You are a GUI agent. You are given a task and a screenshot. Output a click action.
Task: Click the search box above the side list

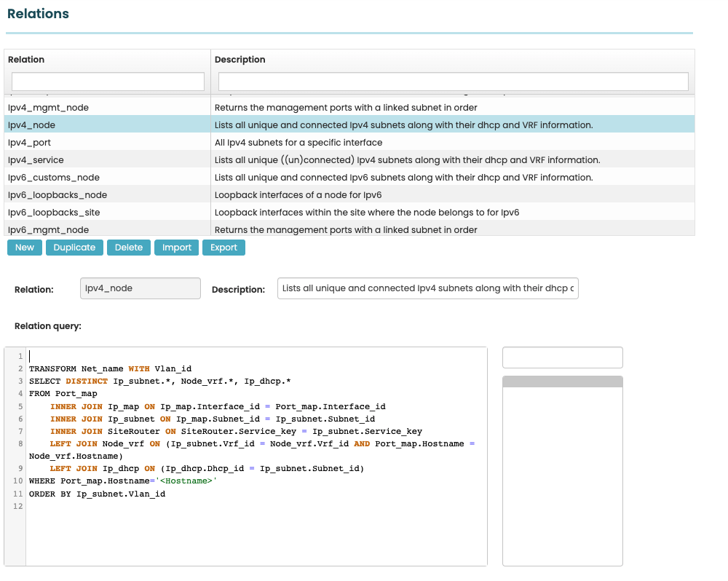click(563, 357)
